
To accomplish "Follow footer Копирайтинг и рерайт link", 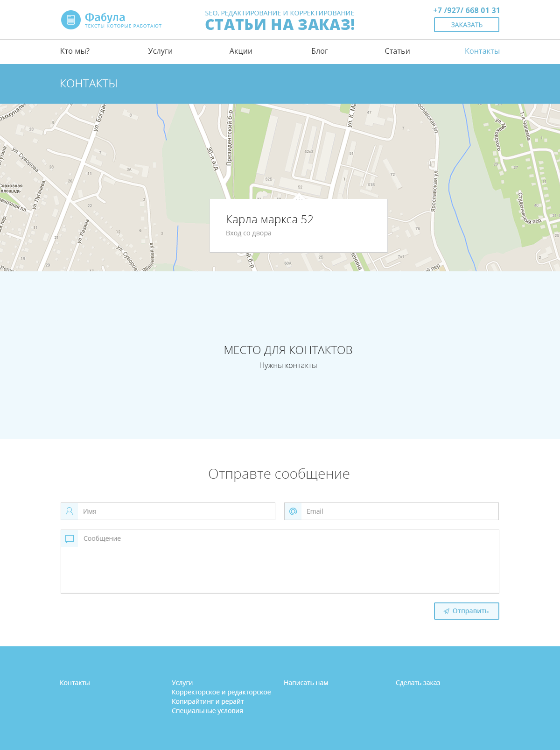I will point(208,701).
